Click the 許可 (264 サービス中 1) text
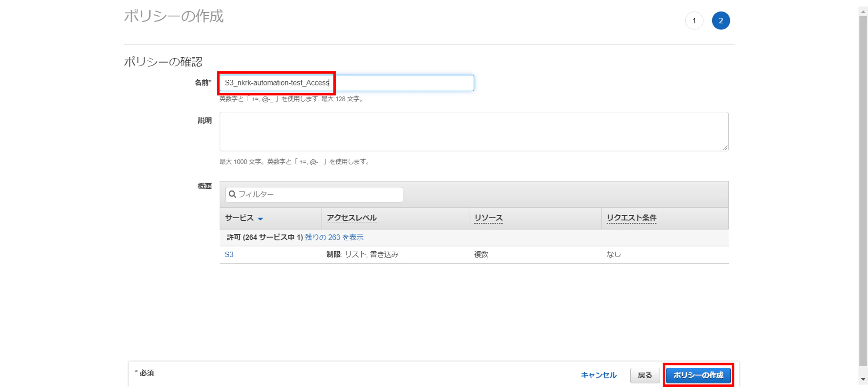The image size is (868, 387). click(265, 237)
